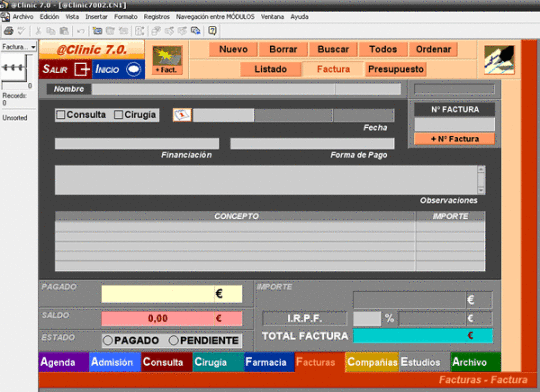Switch to the Listado view
Screen dimensions: 540x392
tap(271, 69)
